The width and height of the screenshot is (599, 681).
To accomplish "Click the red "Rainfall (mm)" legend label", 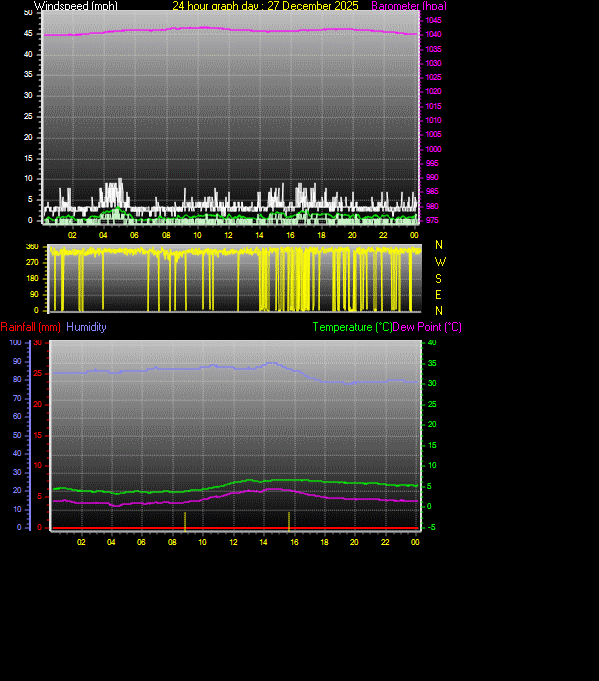I will pyautogui.click(x=30, y=327).
